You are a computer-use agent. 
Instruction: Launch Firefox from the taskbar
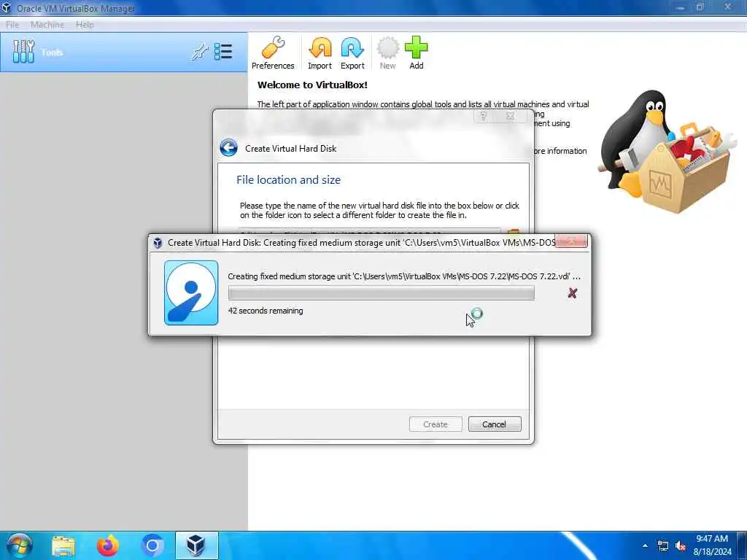[x=108, y=546]
